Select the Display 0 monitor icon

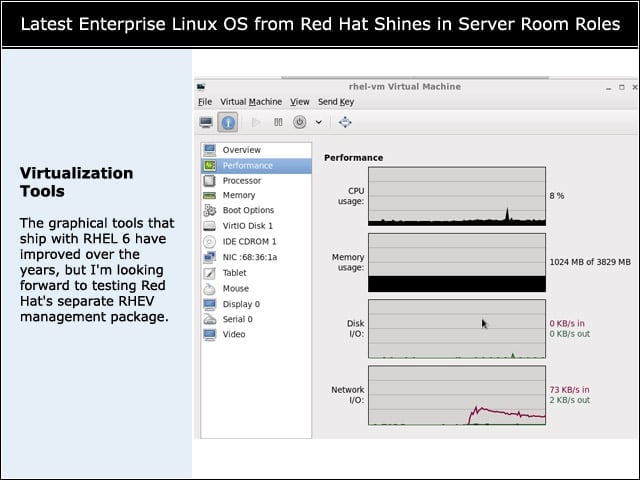(x=209, y=304)
